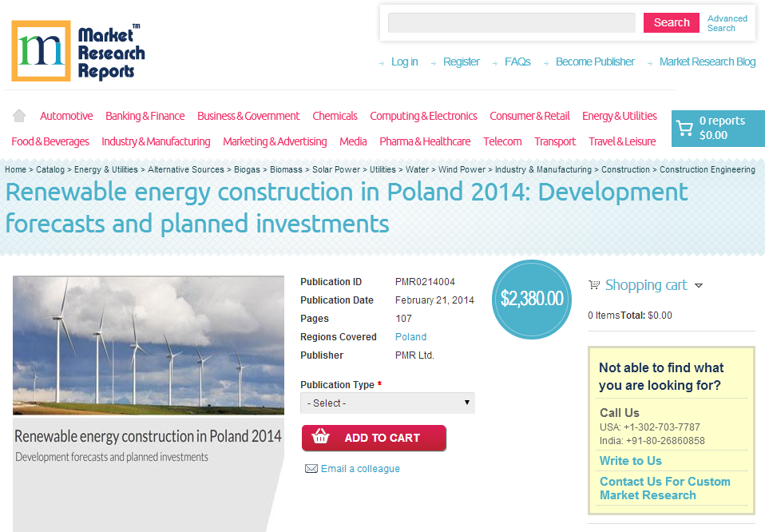Click Solar Power breadcrumb link
This screenshot has height=532, width=765.
point(336,169)
